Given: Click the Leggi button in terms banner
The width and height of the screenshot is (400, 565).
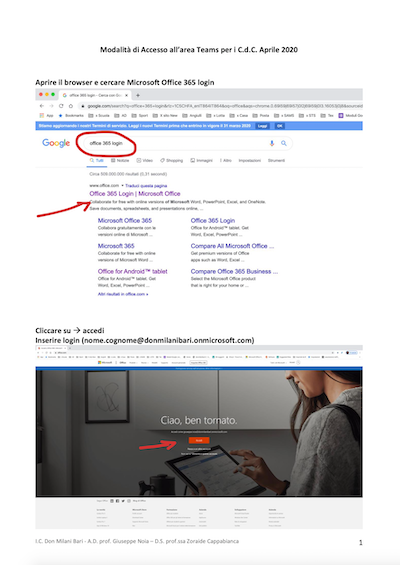Looking at the screenshot, I should [262, 126].
